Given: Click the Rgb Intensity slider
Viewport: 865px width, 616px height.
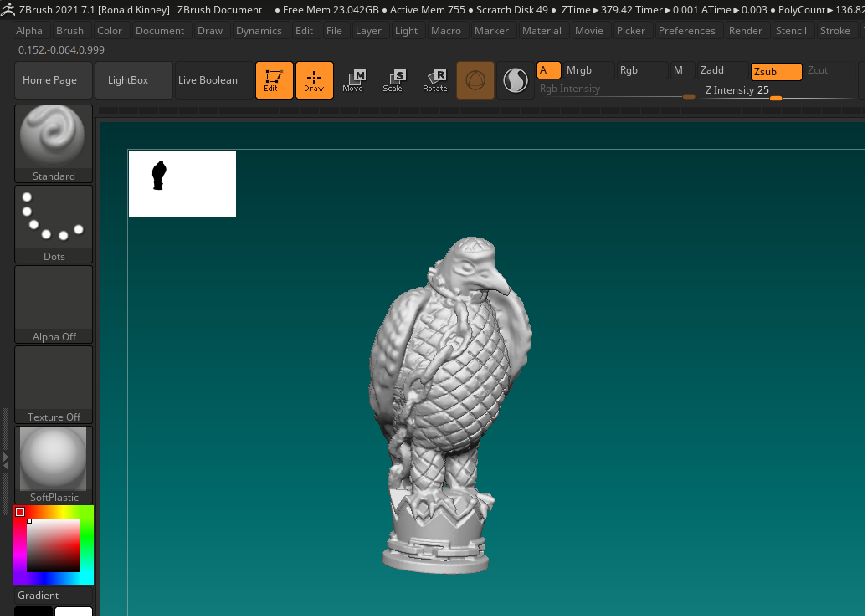Looking at the screenshot, I should (617, 90).
